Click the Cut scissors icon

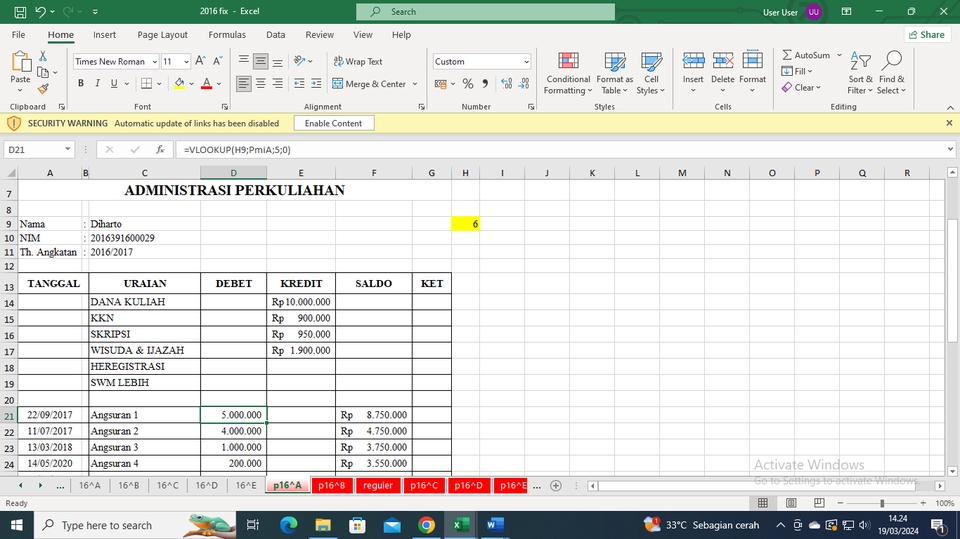click(43, 56)
